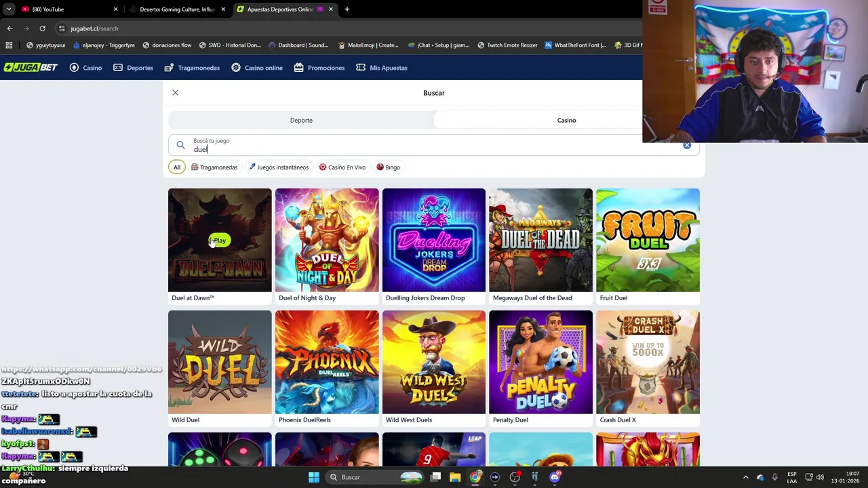Open the volume control in system tray

[x=820, y=477]
